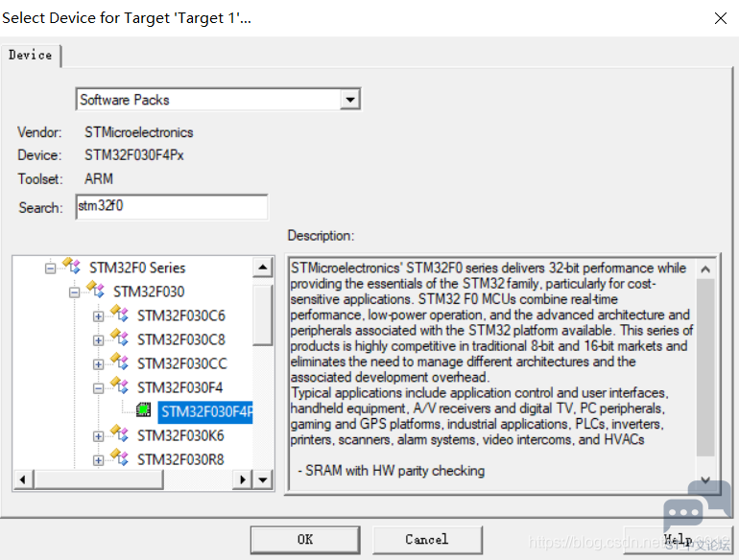Collapse the STM32F0 Series tree node
Screen dimensions: 739x560
(x=51, y=268)
